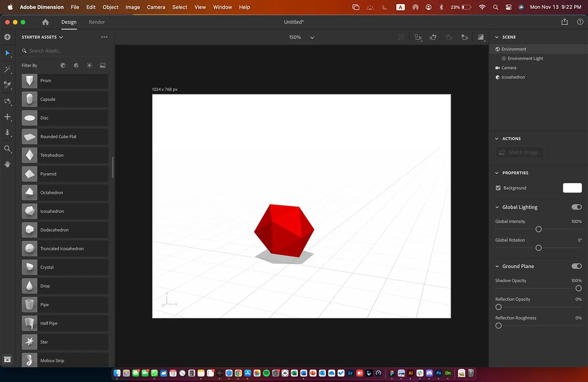Select the Icosahedron in Scene panel

(x=538, y=77)
